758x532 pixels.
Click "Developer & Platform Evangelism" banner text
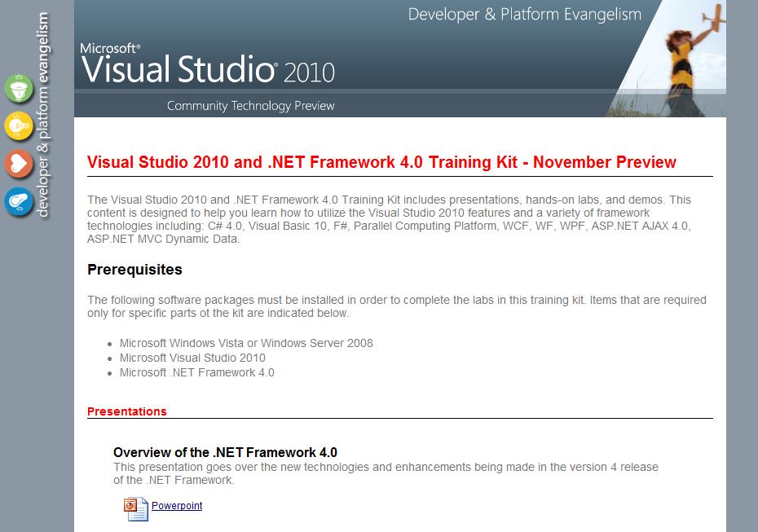tap(525, 15)
